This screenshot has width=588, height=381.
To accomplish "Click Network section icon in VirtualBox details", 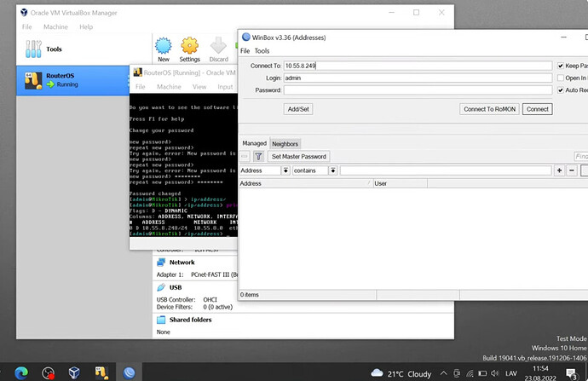I will tap(161, 263).
